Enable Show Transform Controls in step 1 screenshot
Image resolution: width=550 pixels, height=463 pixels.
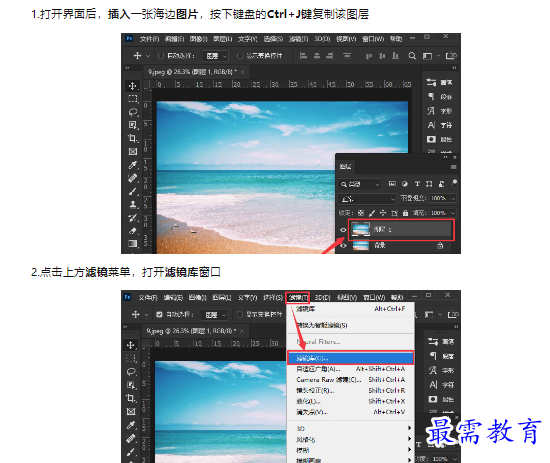coord(240,56)
